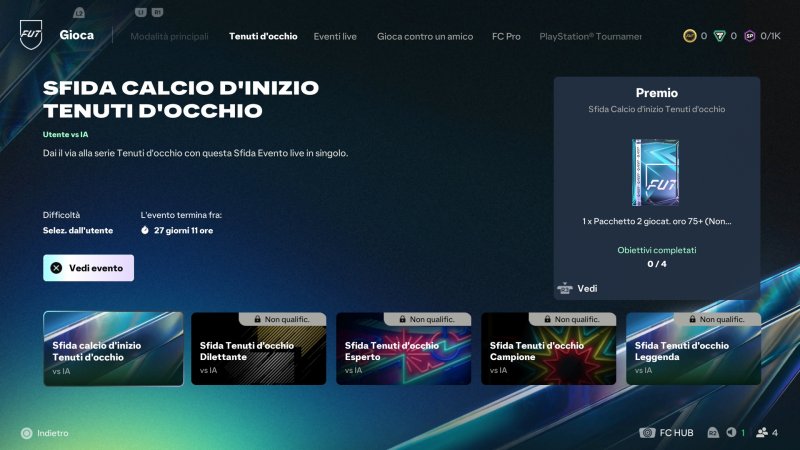The width and height of the screenshot is (800, 450).
Task: Click Vedi in the Premio panel
Action: pyautogui.click(x=587, y=289)
